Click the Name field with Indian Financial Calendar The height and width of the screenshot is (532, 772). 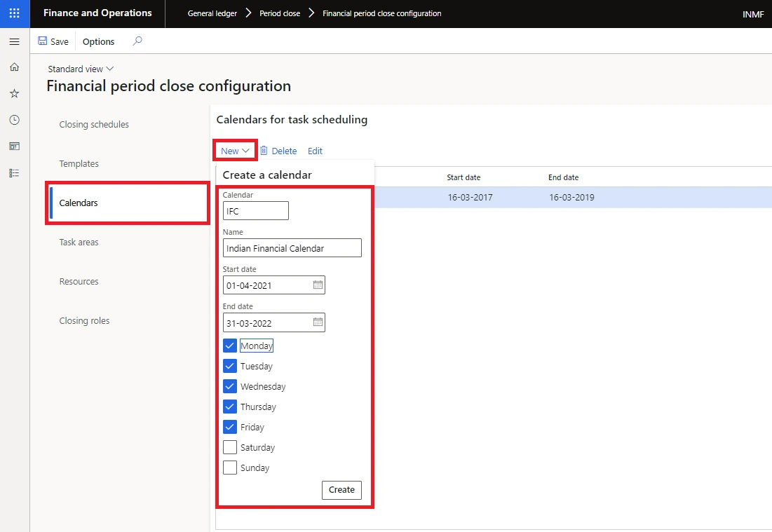292,248
